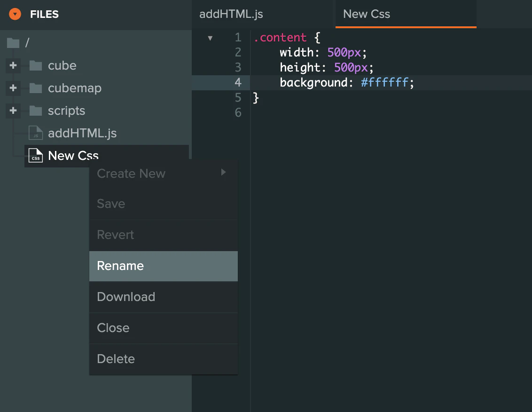This screenshot has height=412, width=532.
Task: Click the addHTML.js file icon
Action: coord(36,133)
